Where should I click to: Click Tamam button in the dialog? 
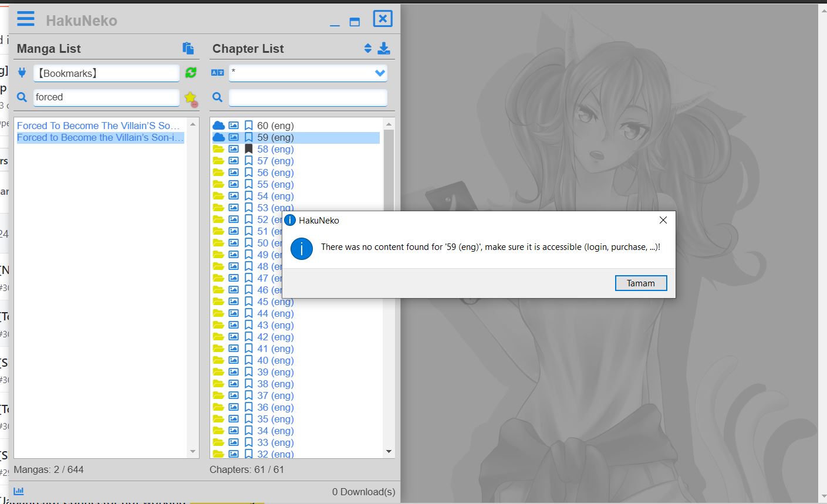point(641,283)
